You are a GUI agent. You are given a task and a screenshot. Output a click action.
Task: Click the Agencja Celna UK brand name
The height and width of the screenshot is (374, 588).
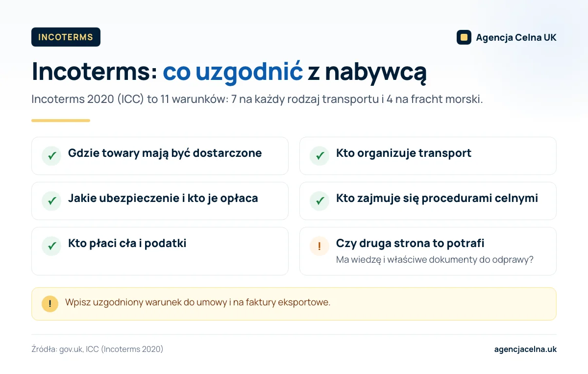click(x=516, y=38)
